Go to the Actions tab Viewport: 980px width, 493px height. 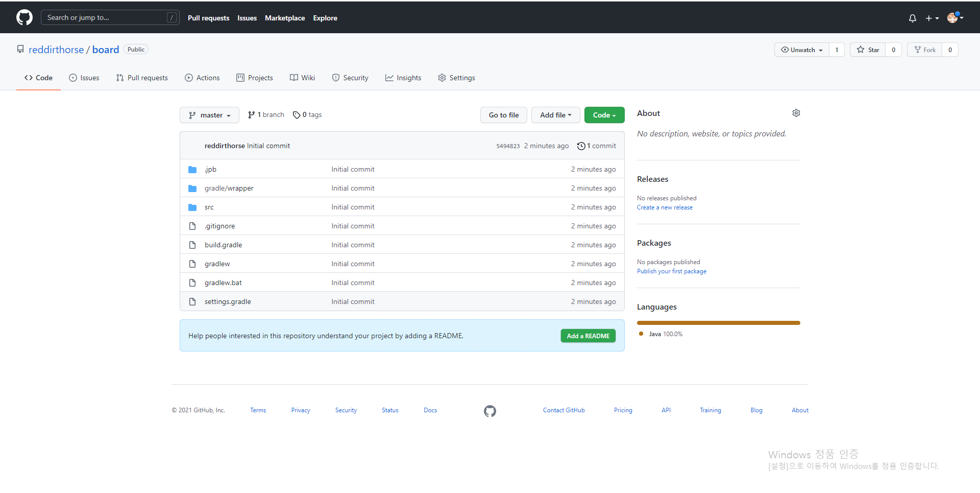click(x=202, y=78)
